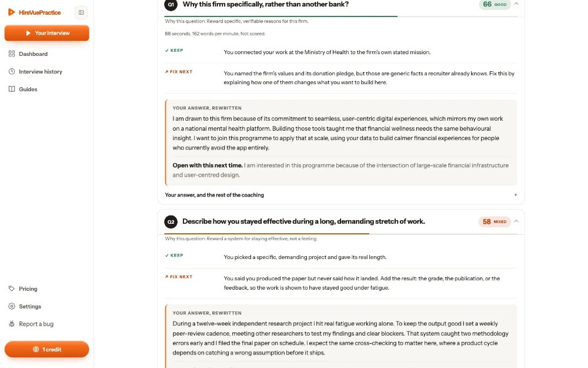The width and height of the screenshot is (588, 368).
Task: Open Pricing tag icon
Action: 12,289
